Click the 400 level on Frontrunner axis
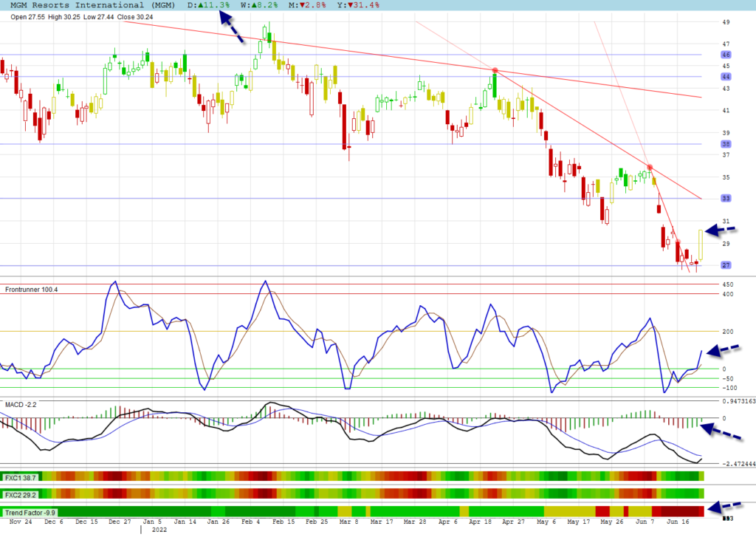 tap(727, 294)
